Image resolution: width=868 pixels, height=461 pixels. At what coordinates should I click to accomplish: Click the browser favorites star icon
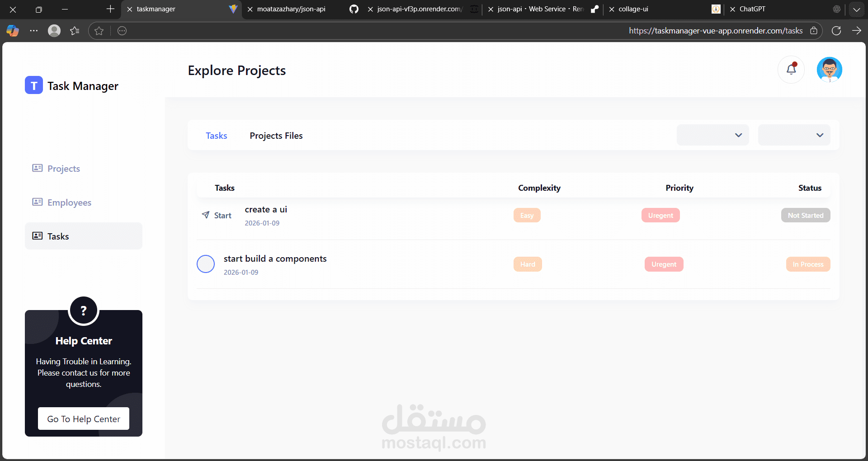coord(99,31)
